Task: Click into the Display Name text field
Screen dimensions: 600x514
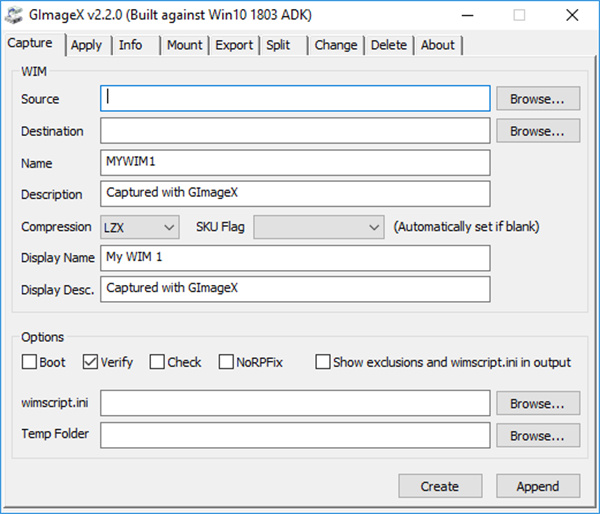Action: coord(295,258)
